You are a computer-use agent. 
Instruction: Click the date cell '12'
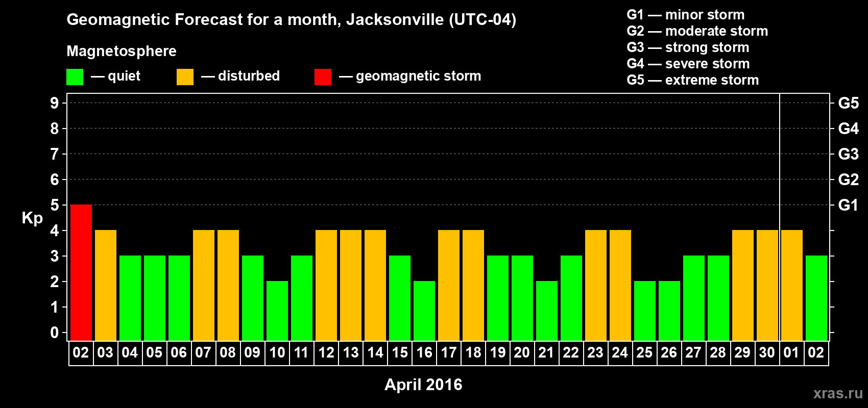(x=326, y=353)
